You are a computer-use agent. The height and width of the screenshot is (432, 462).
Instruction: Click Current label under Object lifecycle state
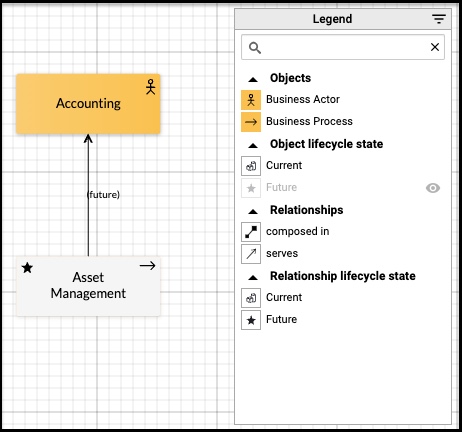coord(284,165)
